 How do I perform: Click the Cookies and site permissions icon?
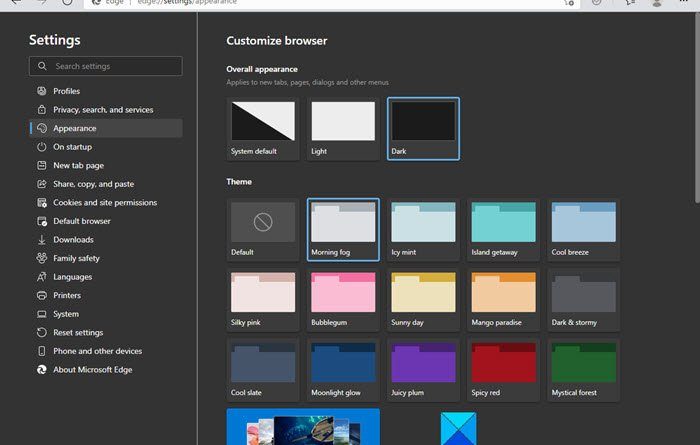pyautogui.click(x=42, y=203)
